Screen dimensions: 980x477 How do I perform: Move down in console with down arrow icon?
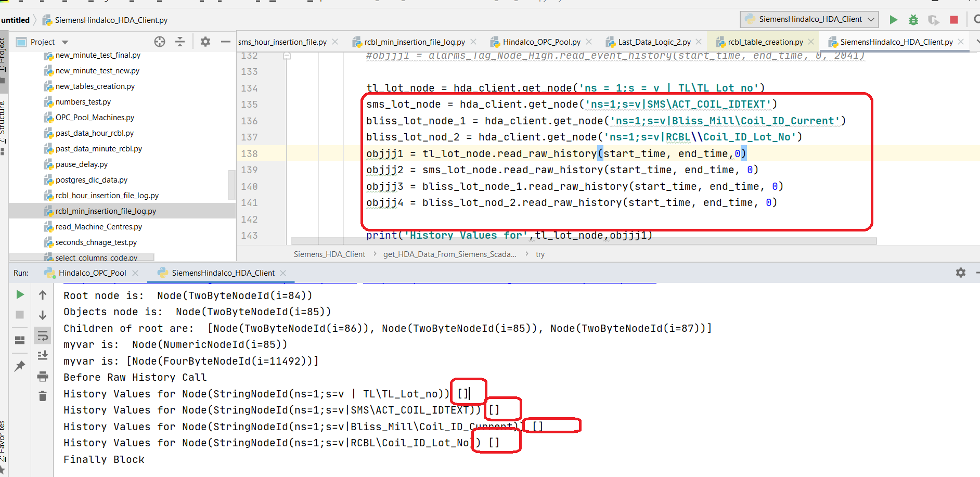point(43,315)
